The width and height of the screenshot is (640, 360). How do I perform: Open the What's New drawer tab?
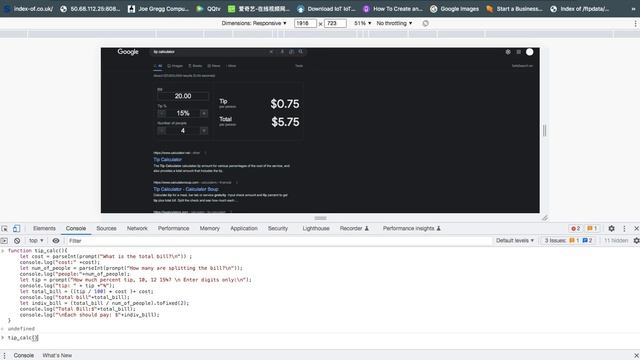point(57,356)
